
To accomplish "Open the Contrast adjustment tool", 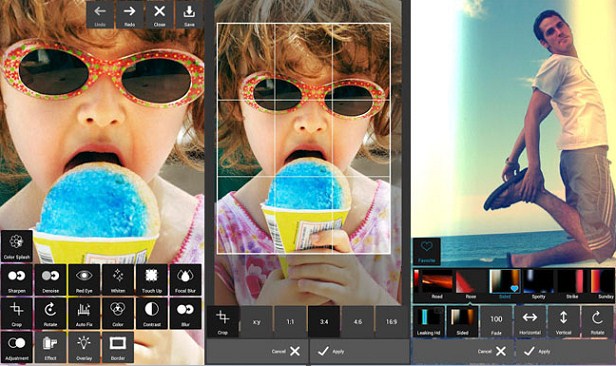I will (x=151, y=313).
